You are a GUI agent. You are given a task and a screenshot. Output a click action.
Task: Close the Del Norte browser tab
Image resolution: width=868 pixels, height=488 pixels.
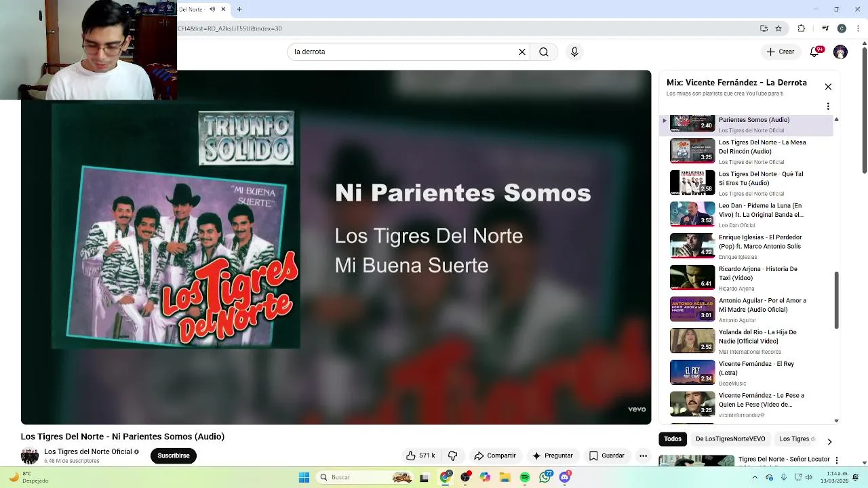[223, 9]
